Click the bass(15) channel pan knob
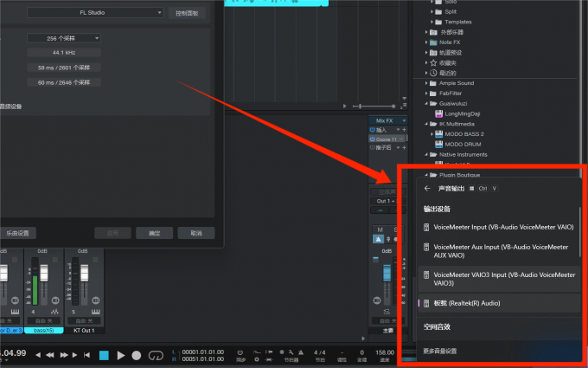Image resolution: width=588 pixels, height=368 pixels. 55,300
